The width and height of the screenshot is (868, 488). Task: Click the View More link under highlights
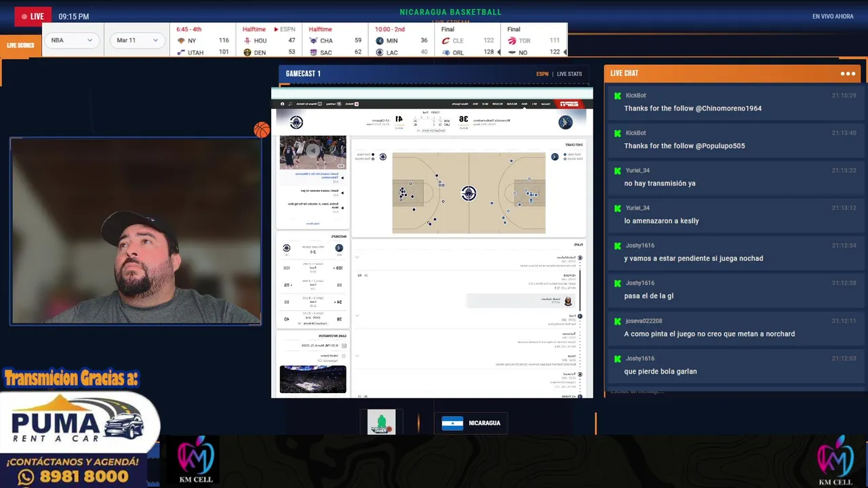pyautogui.click(x=313, y=223)
